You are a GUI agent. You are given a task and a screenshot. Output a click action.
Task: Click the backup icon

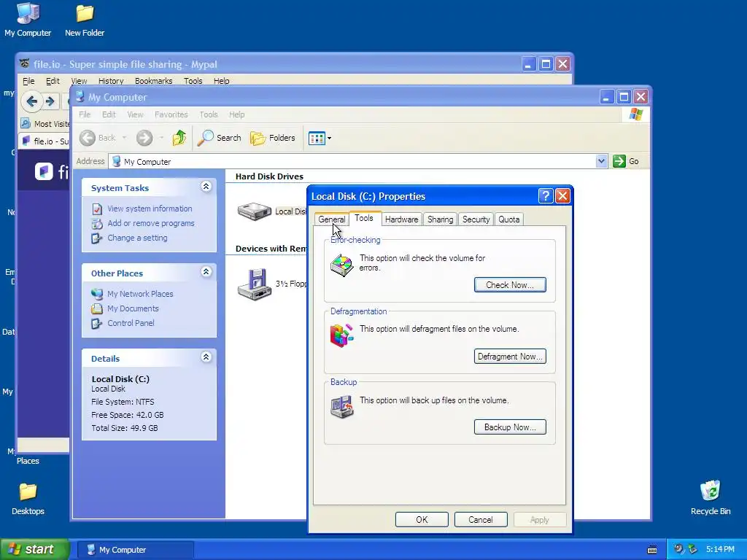[341, 407]
